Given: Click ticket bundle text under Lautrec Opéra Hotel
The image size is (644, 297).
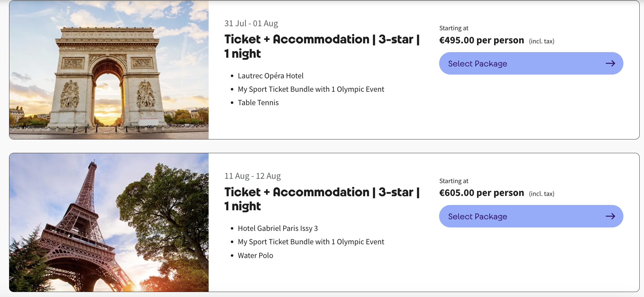Looking at the screenshot, I should [311, 89].
